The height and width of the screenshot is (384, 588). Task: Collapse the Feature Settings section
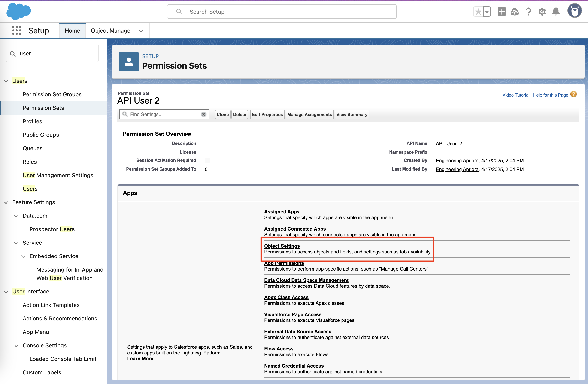click(6, 202)
